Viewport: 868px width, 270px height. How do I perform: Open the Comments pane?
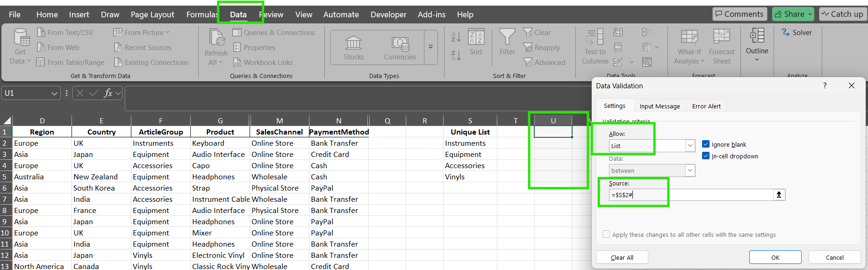point(739,14)
